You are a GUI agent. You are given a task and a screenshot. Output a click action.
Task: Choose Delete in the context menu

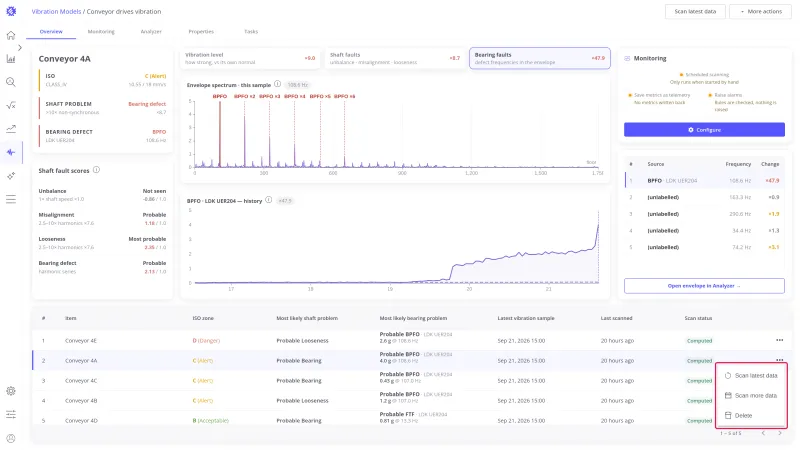point(751,415)
